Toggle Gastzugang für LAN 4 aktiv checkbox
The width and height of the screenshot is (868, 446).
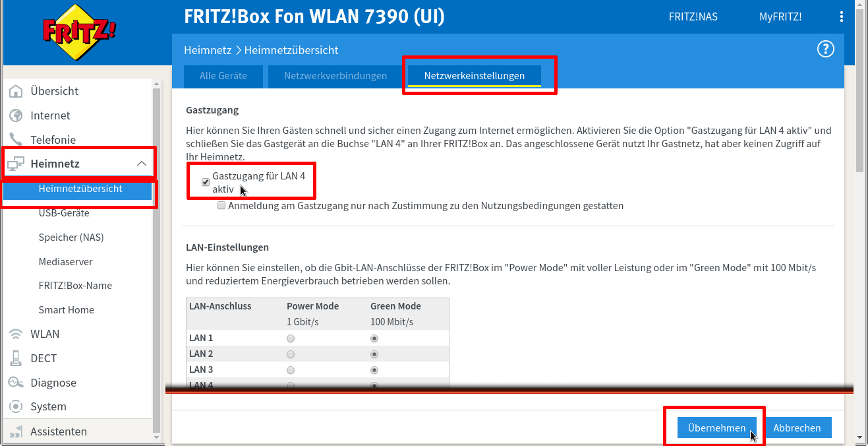click(x=206, y=183)
